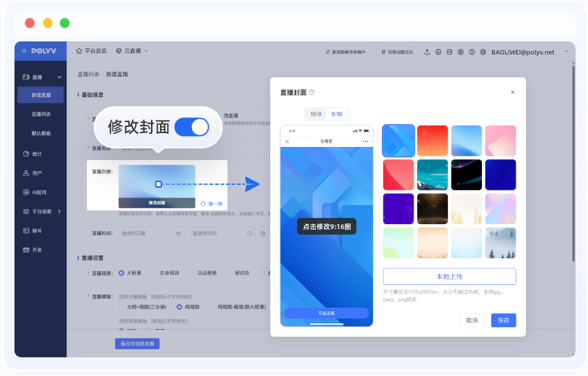
Task: Click the blue 保存 button in dialog
Action: coord(503,320)
